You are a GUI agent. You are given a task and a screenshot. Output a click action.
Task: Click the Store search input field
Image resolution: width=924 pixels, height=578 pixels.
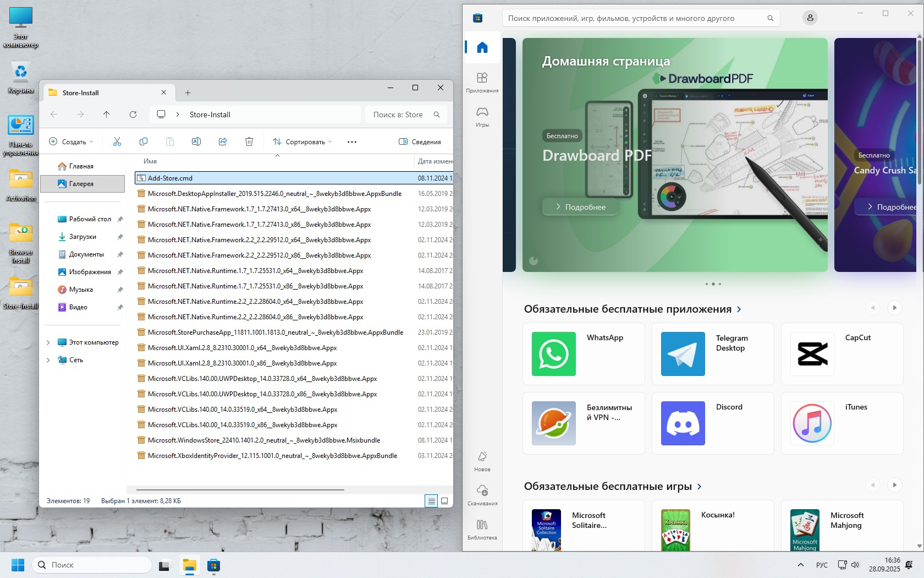[632, 18]
